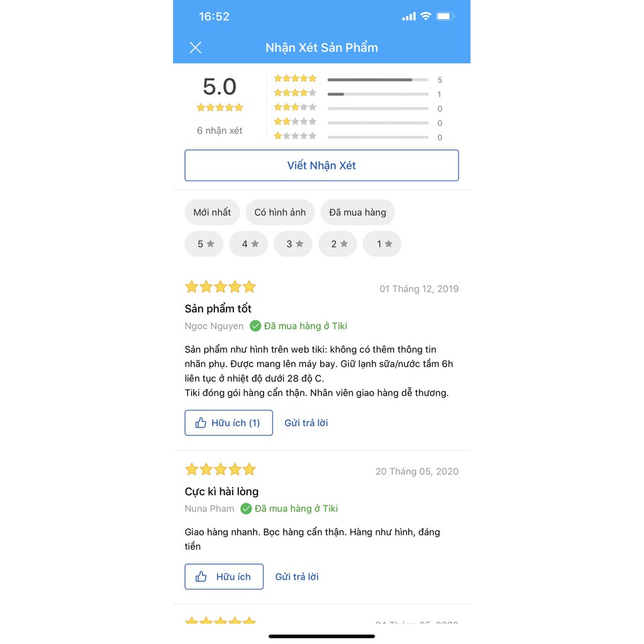Screen dimensions: 644x644
Task: Tap the Wi-Fi icon in status bar
Action: tap(425, 16)
